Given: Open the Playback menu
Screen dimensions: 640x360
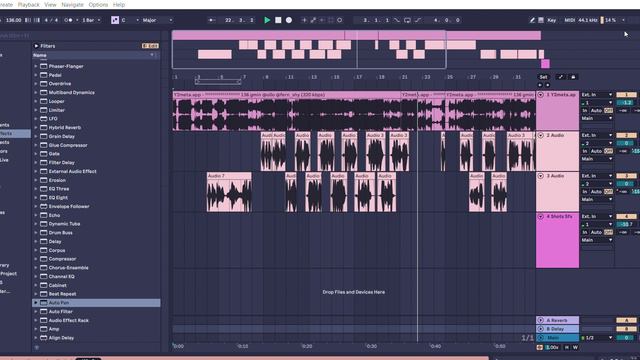Looking at the screenshot, I should tap(29, 5).
